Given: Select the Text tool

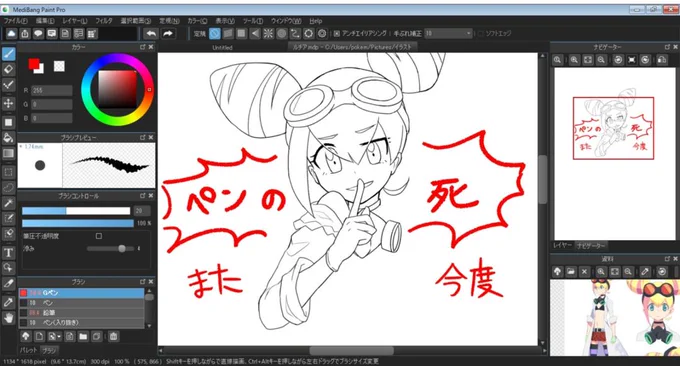Looking at the screenshot, I should click(x=8, y=252).
